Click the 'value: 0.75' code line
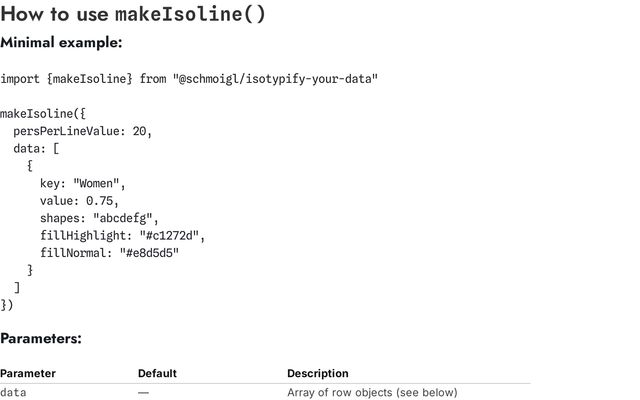This screenshot has height=400, width=640. 79,201
